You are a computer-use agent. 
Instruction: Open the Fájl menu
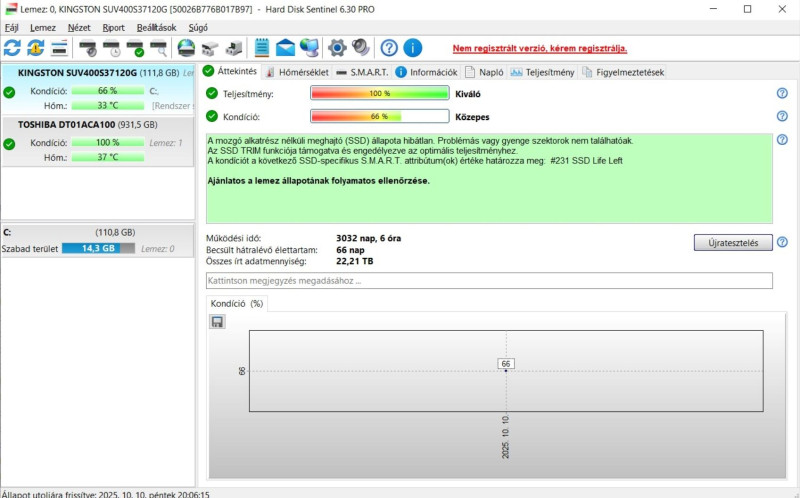12,28
